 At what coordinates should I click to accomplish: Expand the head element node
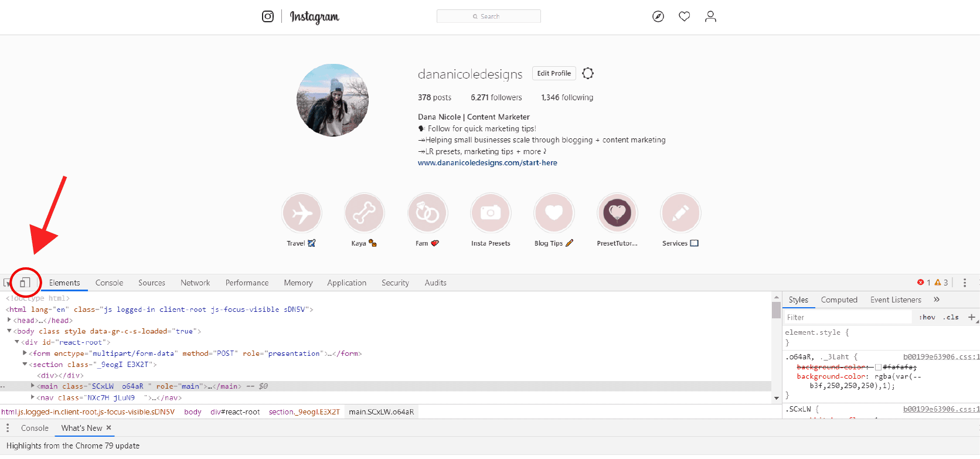coord(9,320)
